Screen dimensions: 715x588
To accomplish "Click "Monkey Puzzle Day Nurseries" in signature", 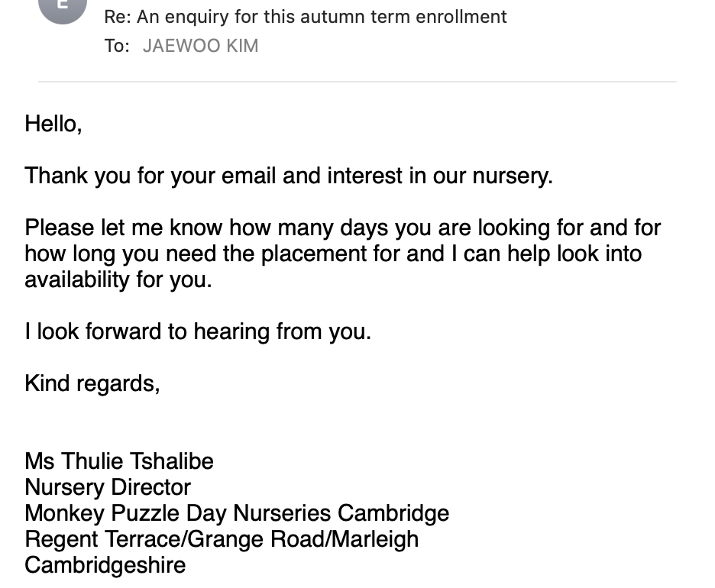I will point(178,513).
